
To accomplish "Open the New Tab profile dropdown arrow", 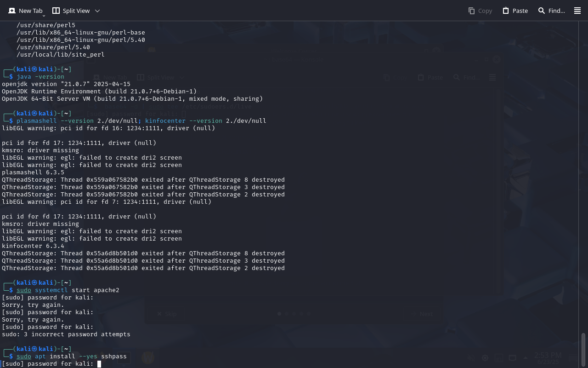I will point(44,16).
